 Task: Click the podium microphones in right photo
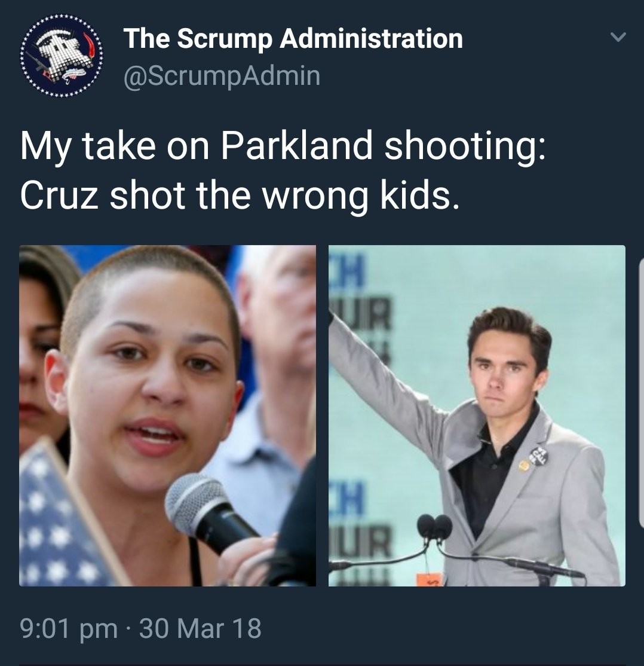pos(434,527)
